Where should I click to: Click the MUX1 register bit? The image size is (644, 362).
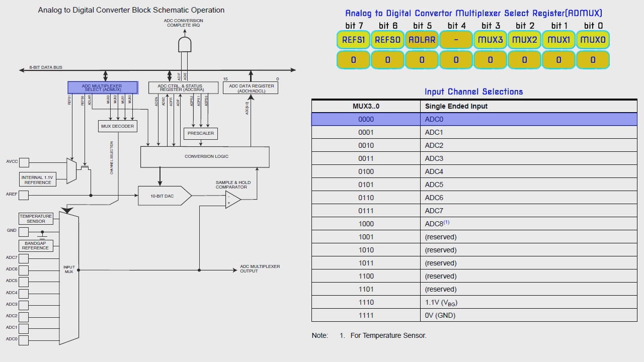[x=558, y=40]
